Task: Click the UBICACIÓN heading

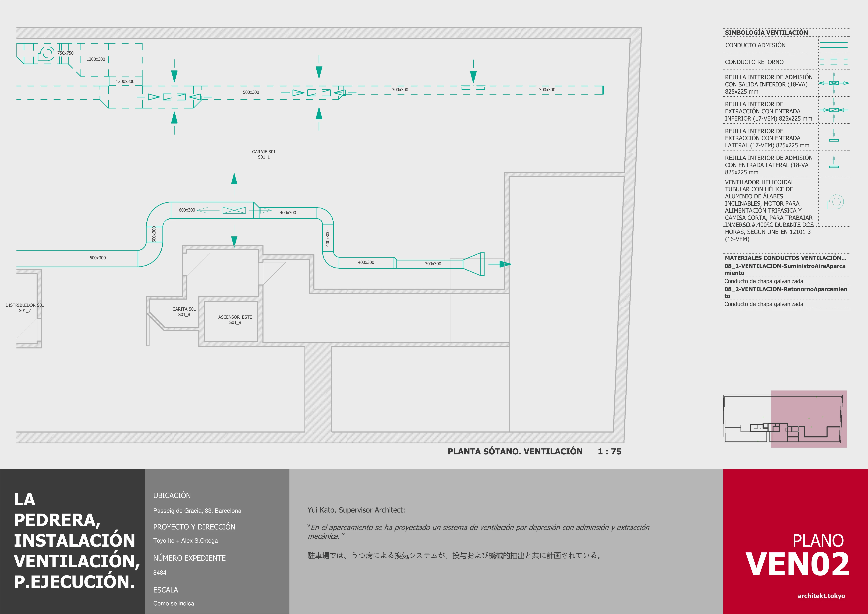Action: pos(172,496)
